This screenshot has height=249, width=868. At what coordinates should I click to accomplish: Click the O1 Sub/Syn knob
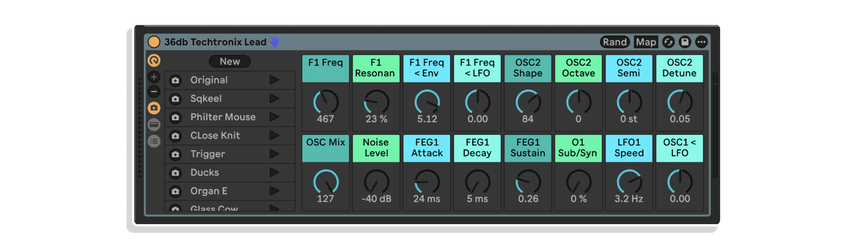click(x=579, y=182)
